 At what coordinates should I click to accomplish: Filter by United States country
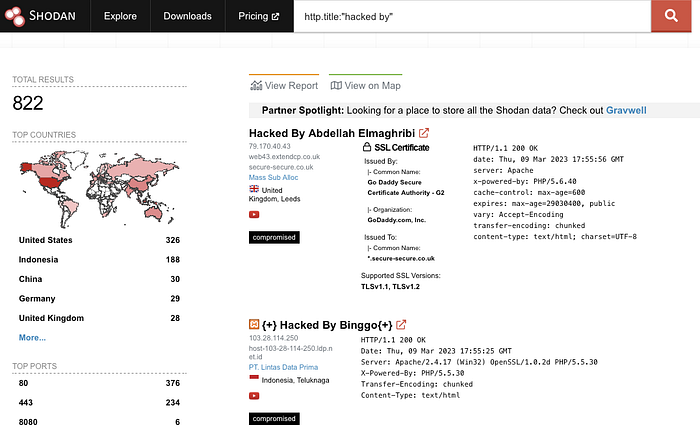click(46, 240)
